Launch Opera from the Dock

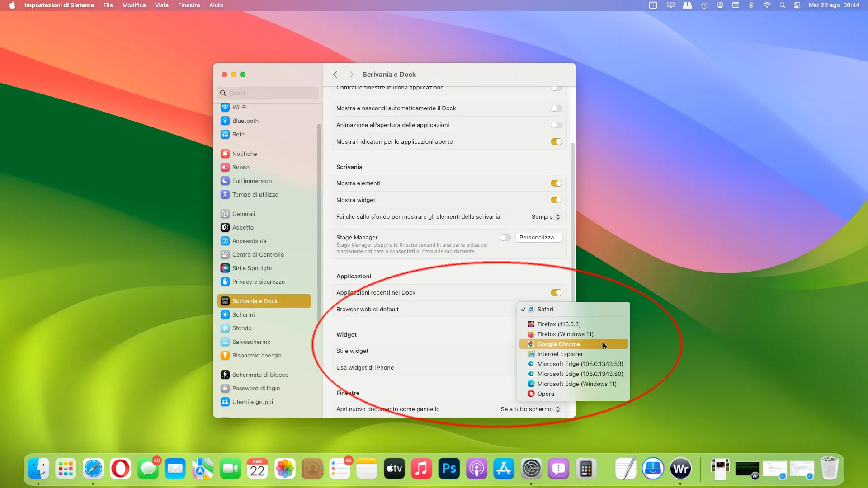point(120,469)
